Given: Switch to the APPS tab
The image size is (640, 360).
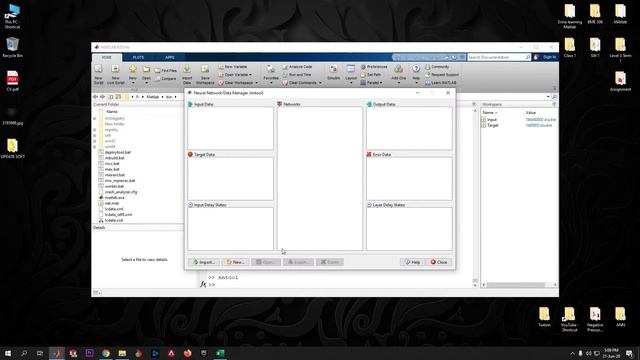Looking at the screenshot, I should (x=170, y=57).
